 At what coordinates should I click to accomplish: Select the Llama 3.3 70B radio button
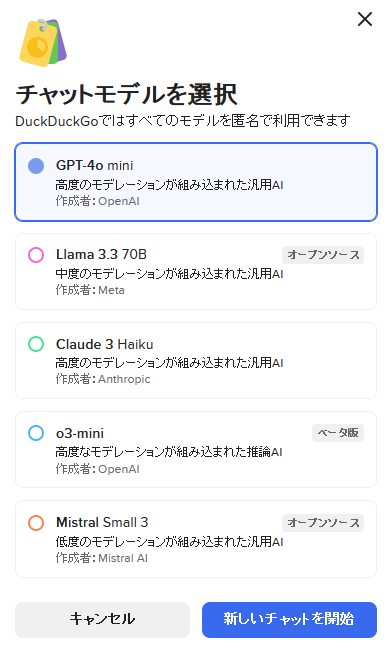[36, 255]
